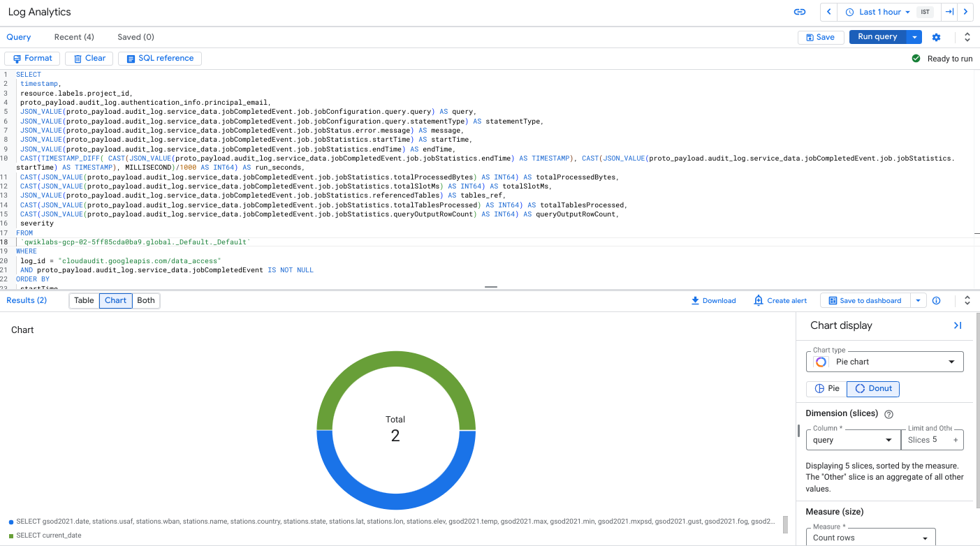Switch results view to Chart
The image size is (980, 546).
pyautogui.click(x=115, y=300)
